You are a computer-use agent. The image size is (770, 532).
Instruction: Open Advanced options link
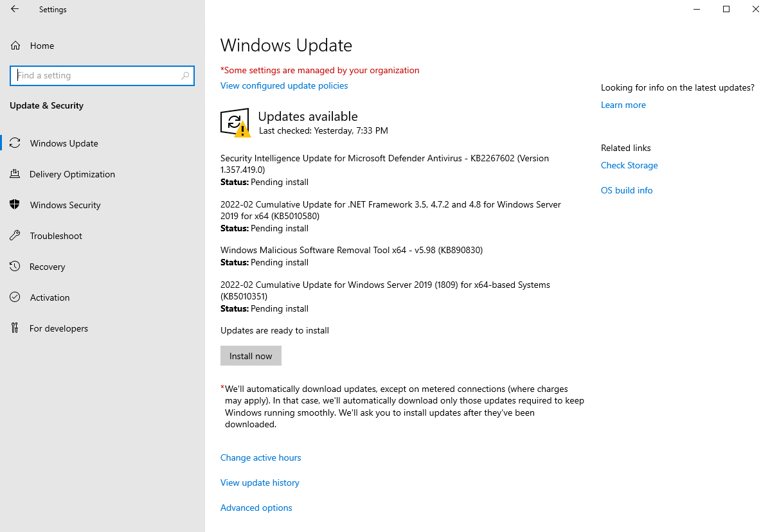(x=256, y=508)
